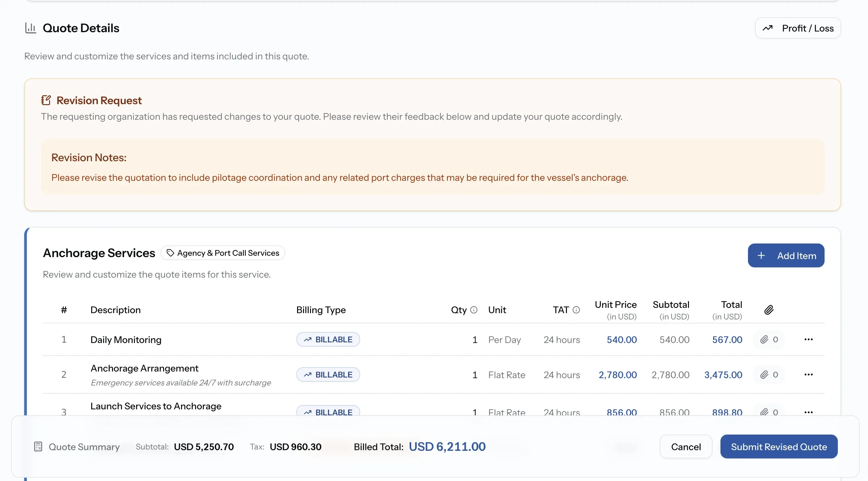
Task: Submit the revised quote
Action: tap(779, 447)
